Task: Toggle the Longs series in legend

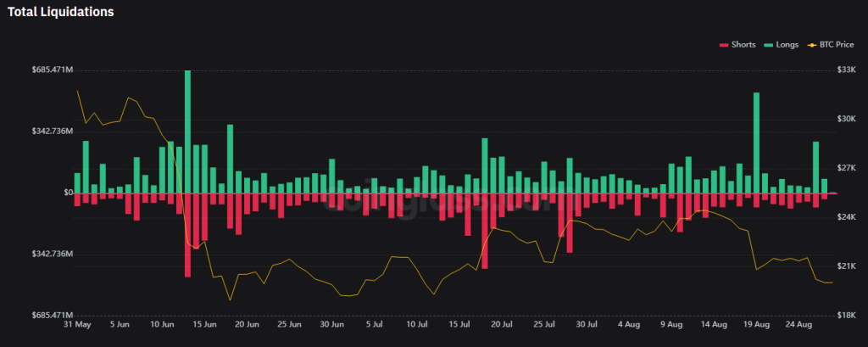Action: (781, 45)
